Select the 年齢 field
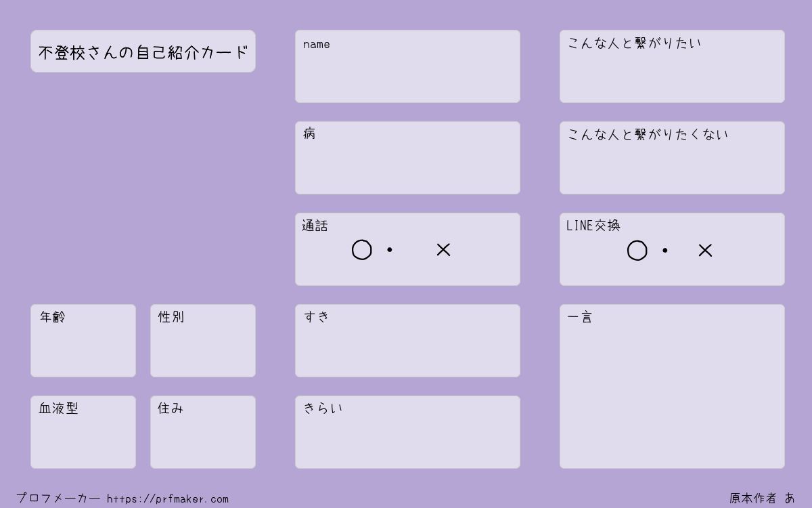Viewport: 812px width, 508px height. (x=83, y=341)
